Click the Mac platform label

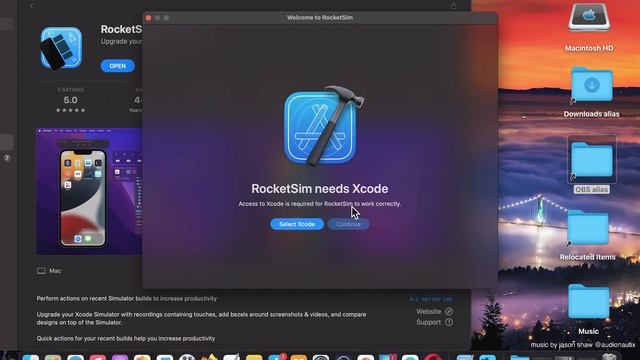55,271
